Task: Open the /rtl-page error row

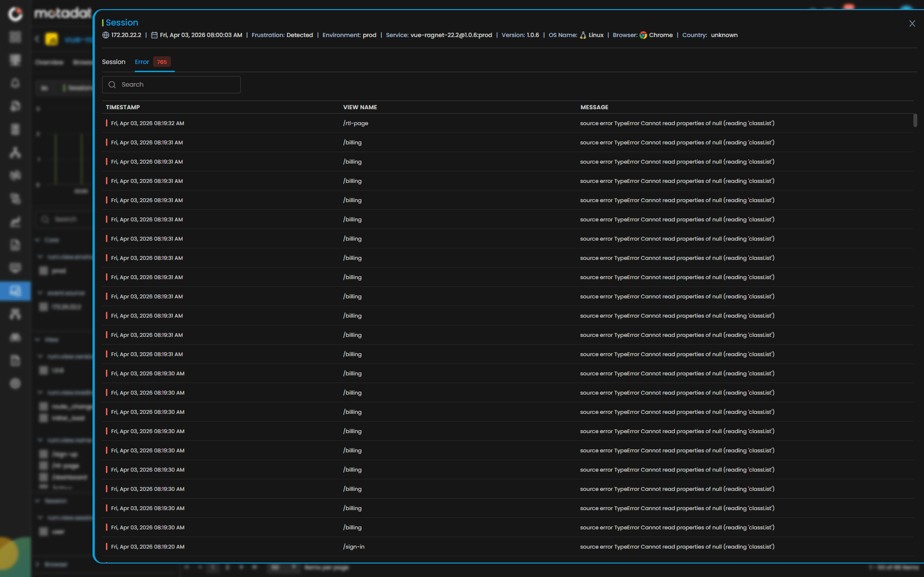Action: click(x=355, y=123)
